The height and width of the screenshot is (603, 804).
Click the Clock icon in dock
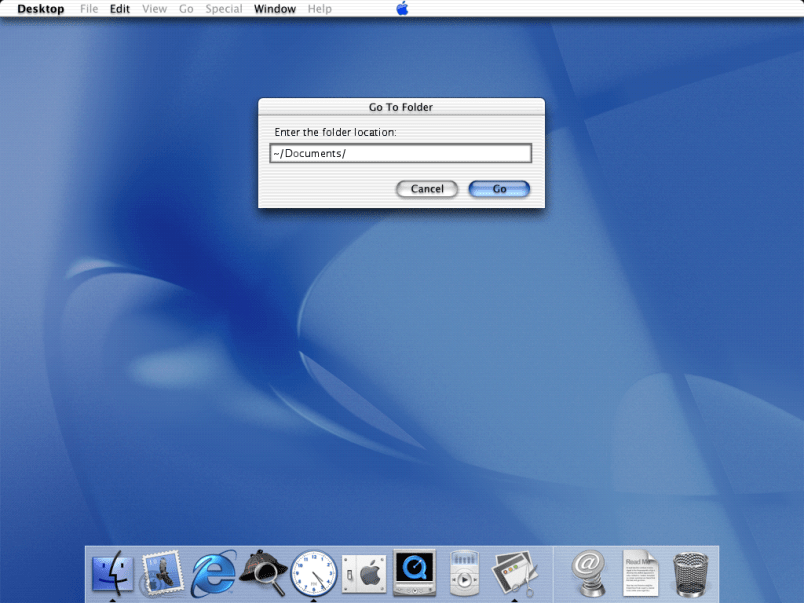point(313,574)
